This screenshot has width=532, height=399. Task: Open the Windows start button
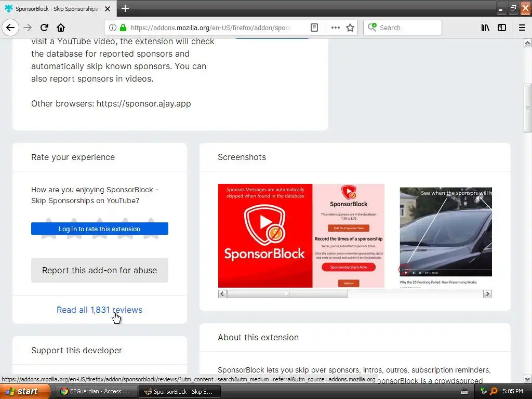25,392
